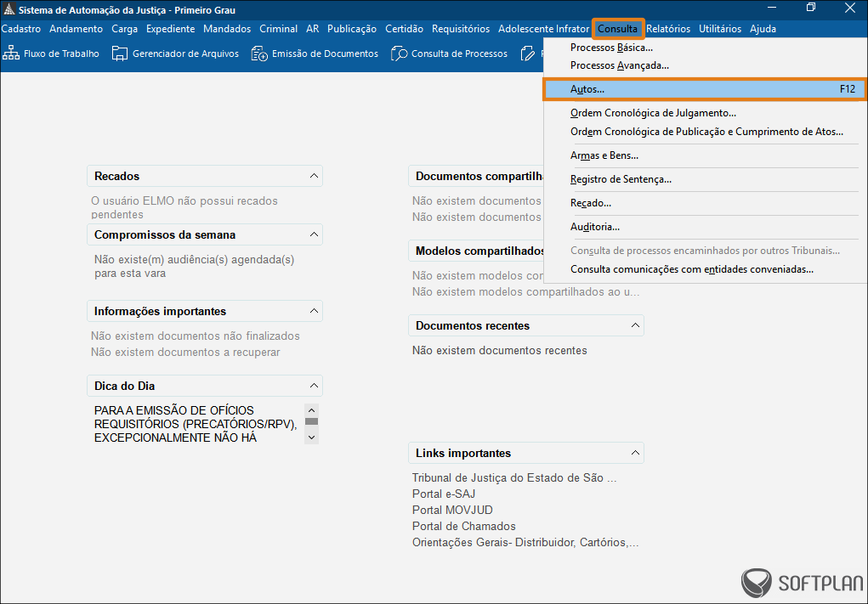Open the Relatórios menu
The height and width of the screenshot is (604, 868).
pyautogui.click(x=668, y=29)
